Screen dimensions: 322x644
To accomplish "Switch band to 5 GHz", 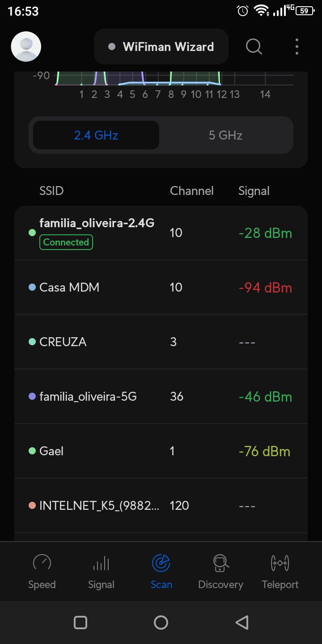I will click(x=225, y=135).
